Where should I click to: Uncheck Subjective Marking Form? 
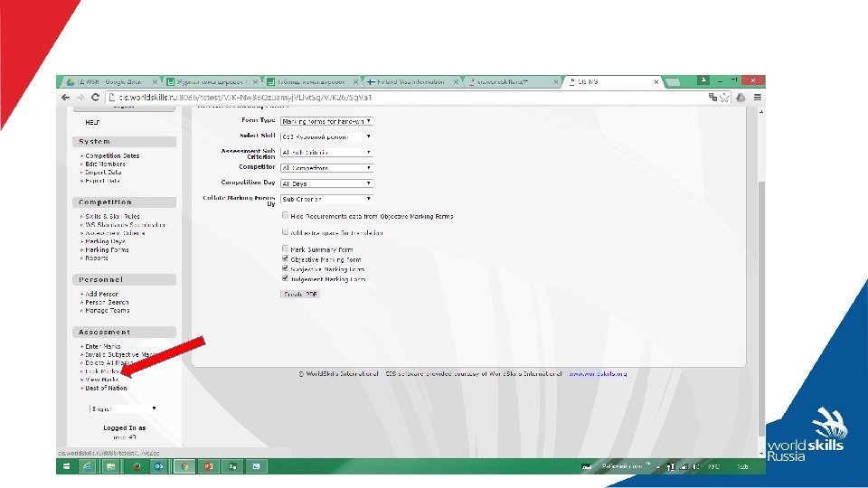coord(285,268)
